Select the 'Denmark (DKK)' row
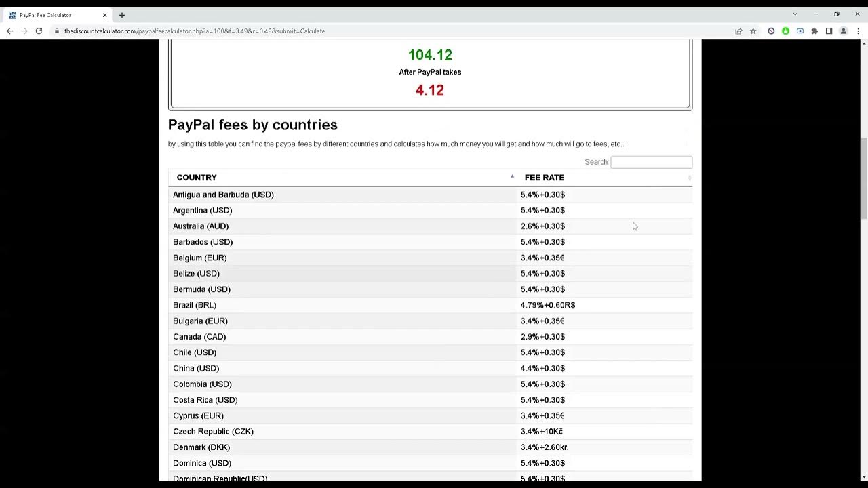868x488 pixels. pos(430,447)
